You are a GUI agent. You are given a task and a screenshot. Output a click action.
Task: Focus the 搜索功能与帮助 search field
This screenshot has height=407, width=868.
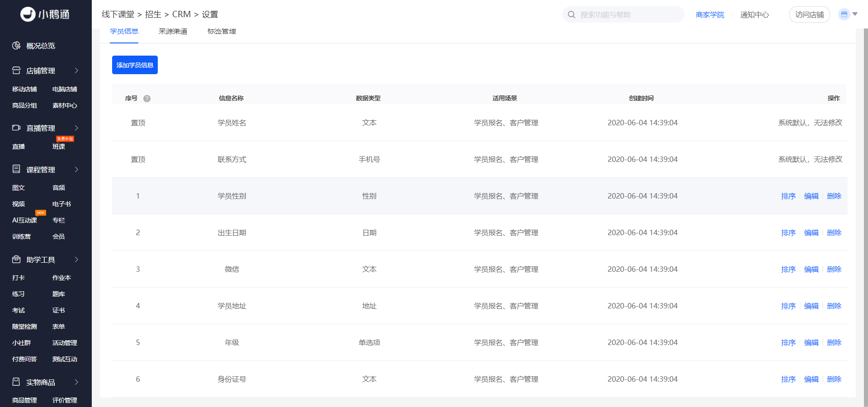[623, 14]
